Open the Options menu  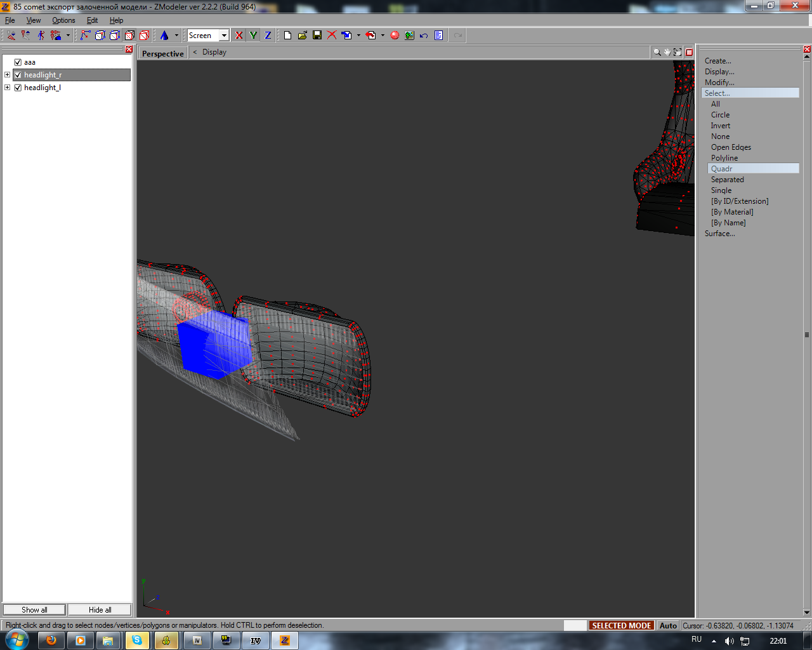[63, 20]
